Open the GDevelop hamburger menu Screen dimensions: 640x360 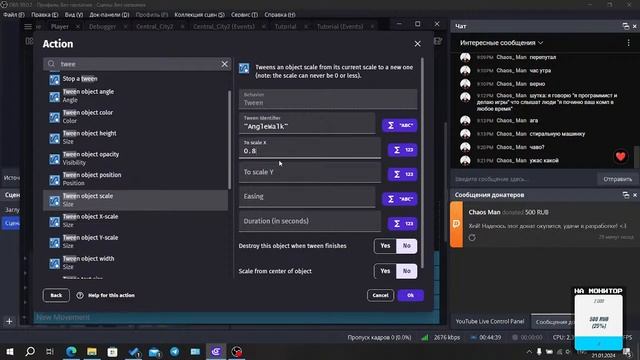click(x=28, y=27)
